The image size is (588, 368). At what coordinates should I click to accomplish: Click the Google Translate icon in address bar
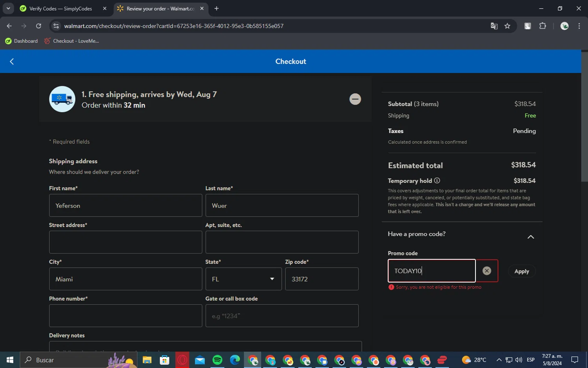(494, 26)
